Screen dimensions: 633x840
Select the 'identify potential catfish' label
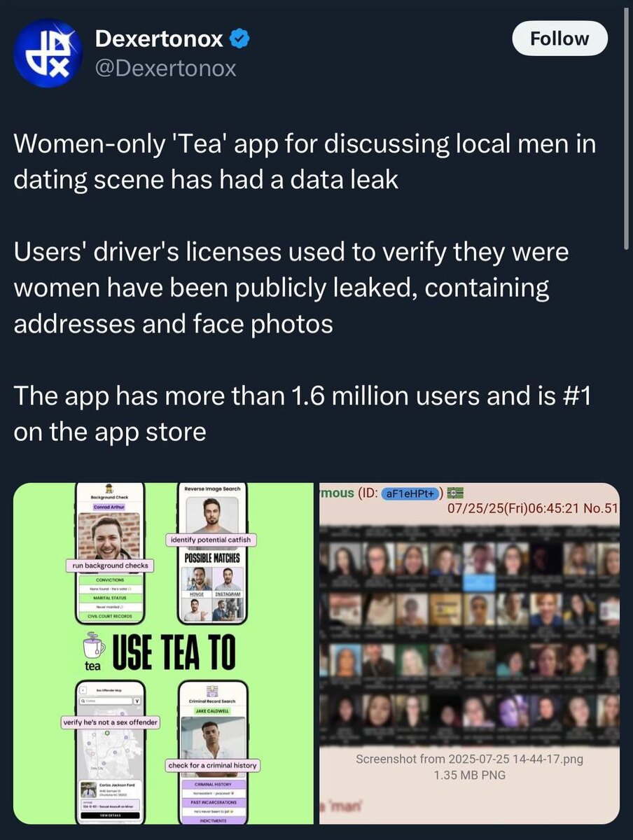click(x=211, y=540)
